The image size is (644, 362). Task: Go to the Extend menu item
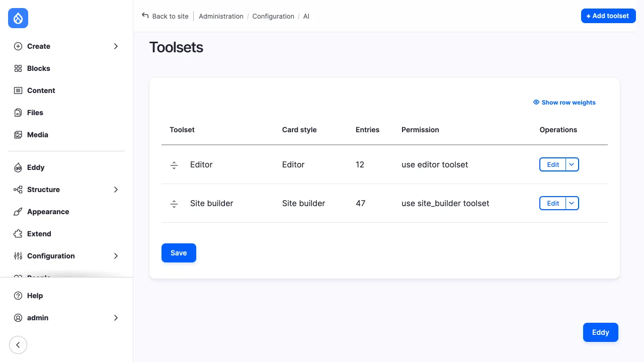[x=66, y=234]
